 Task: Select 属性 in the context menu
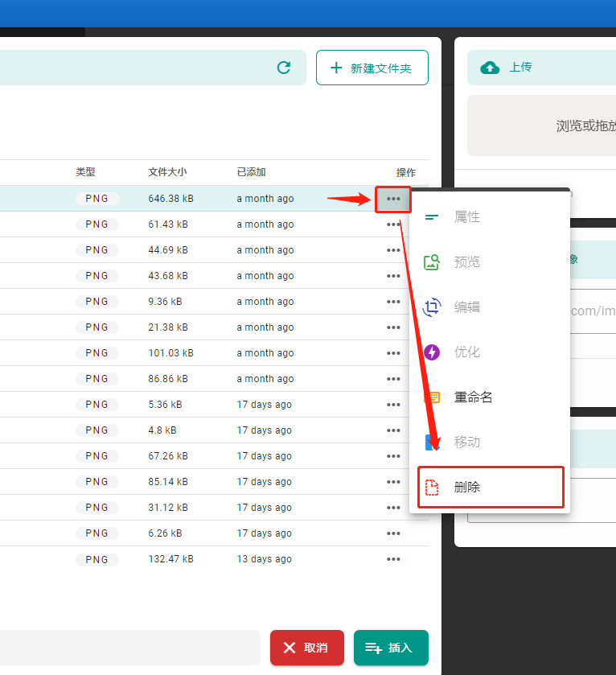(x=490, y=217)
